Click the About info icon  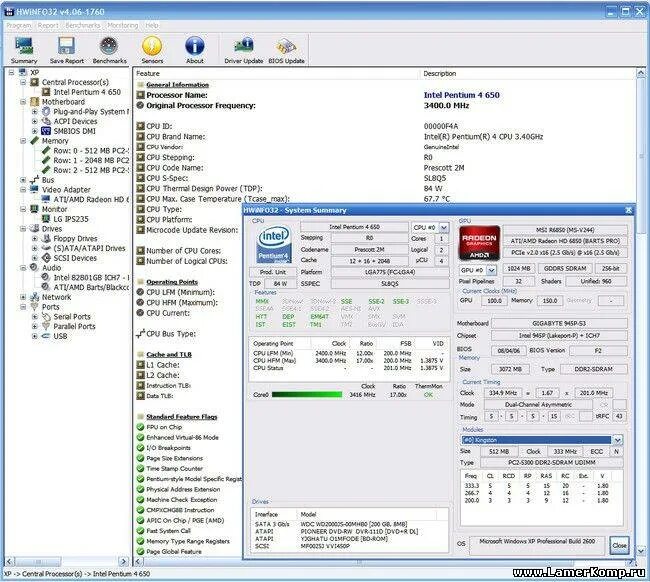195,50
